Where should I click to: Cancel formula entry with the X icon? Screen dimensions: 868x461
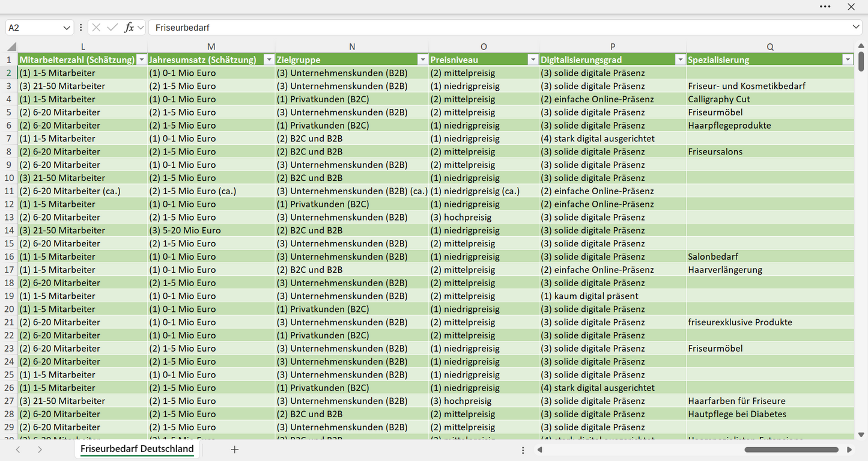pos(97,28)
